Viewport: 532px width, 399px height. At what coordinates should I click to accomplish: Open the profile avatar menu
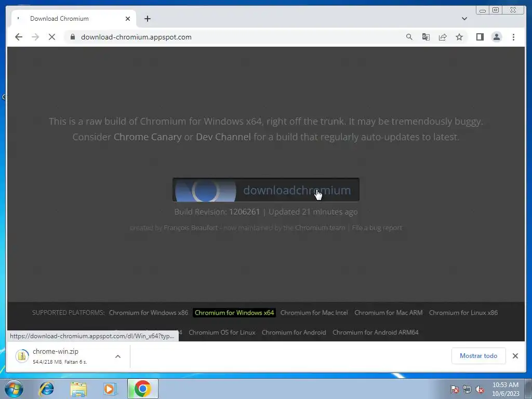pos(496,37)
